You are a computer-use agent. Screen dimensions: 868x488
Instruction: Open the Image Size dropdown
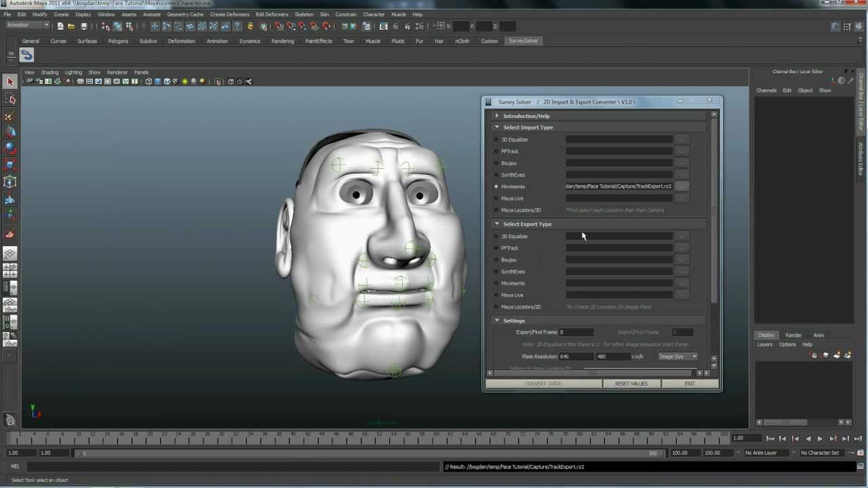(x=677, y=357)
